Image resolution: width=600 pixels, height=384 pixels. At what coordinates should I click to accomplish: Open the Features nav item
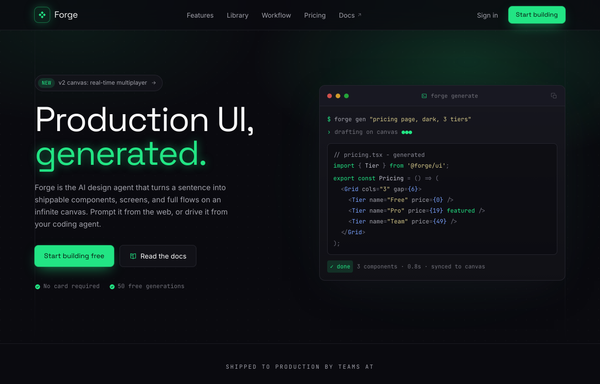tap(200, 15)
